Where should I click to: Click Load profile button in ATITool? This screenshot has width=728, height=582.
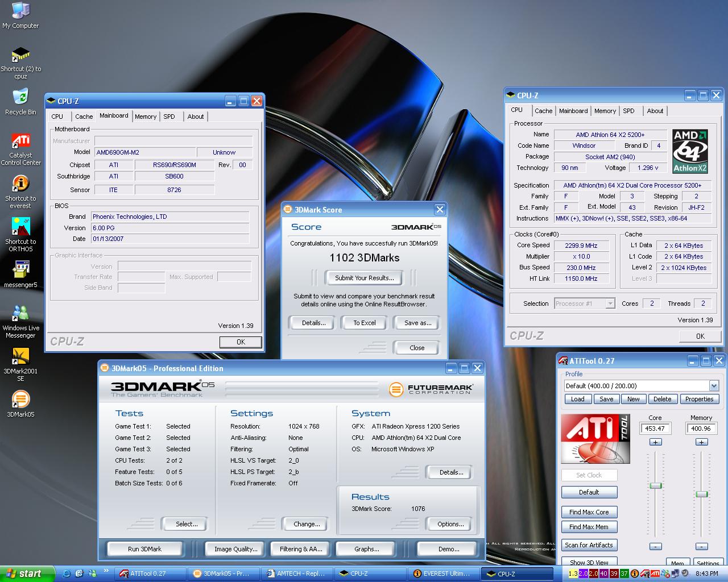coord(577,399)
